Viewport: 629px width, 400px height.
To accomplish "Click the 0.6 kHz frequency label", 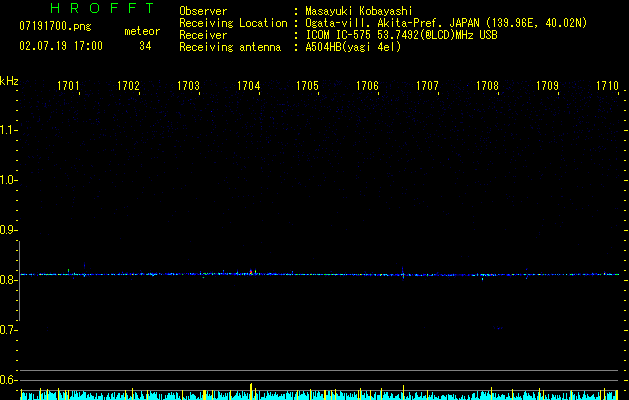I will click(8, 380).
